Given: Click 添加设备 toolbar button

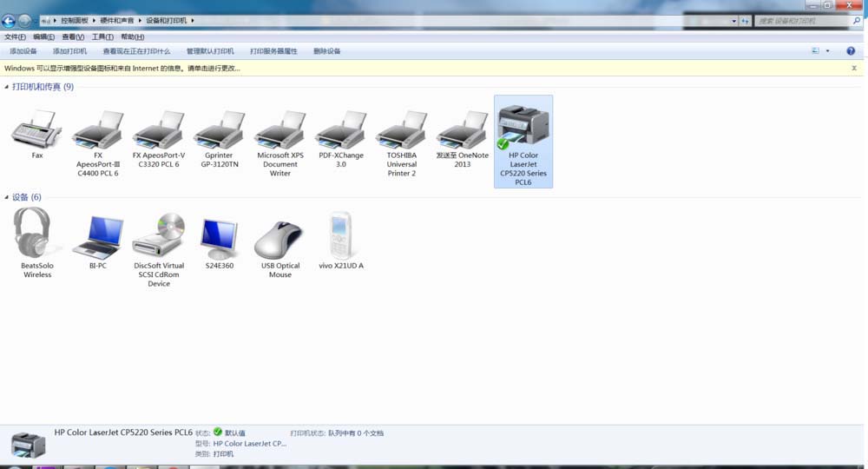Looking at the screenshot, I should [x=23, y=51].
